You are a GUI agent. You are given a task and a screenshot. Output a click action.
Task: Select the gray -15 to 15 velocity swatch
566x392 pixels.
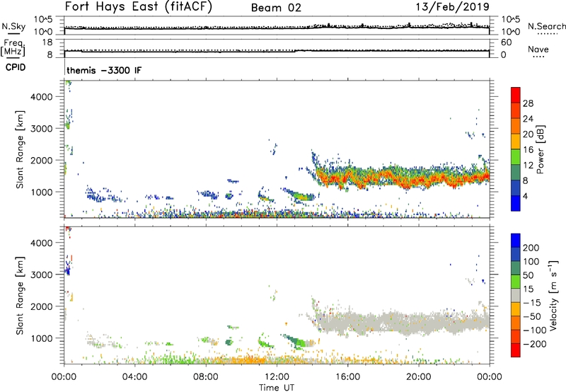(516, 295)
